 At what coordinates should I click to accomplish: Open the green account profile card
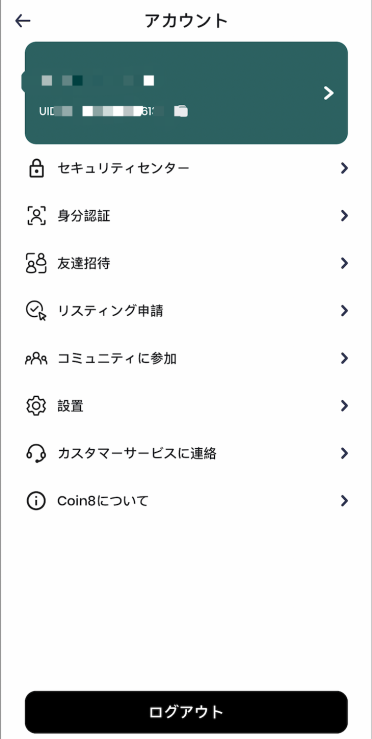click(x=186, y=93)
